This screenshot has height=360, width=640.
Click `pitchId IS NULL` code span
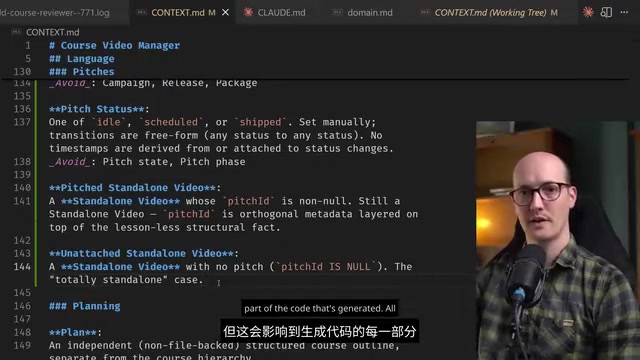(x=325, y=267)
